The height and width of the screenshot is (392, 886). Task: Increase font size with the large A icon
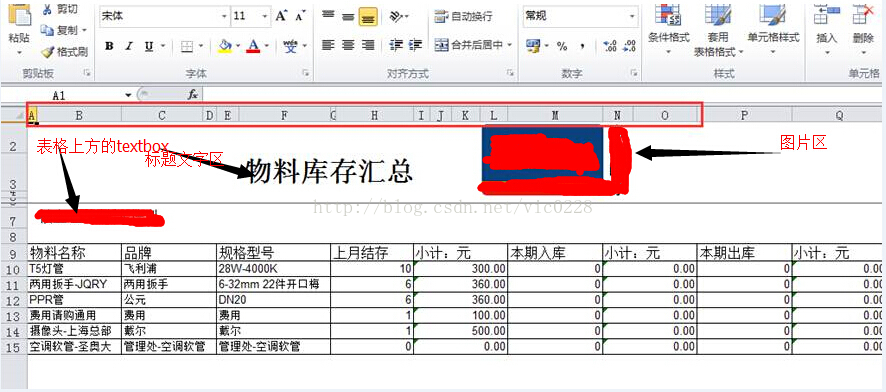tap(281, 16)
